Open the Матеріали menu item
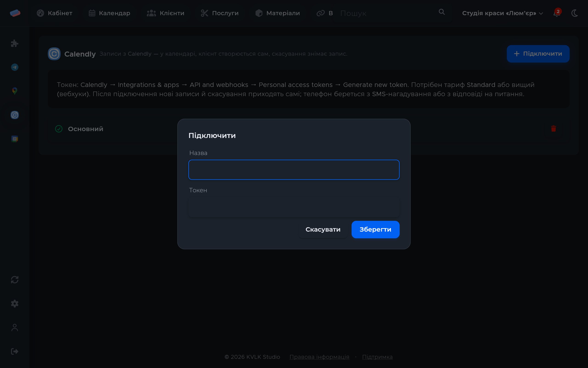588x368 pixels. point(277,13)
